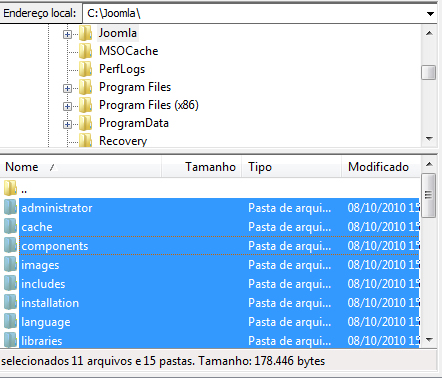Select the language folder row
Viewport: 442px width, 378px height.
pos(210,322)
